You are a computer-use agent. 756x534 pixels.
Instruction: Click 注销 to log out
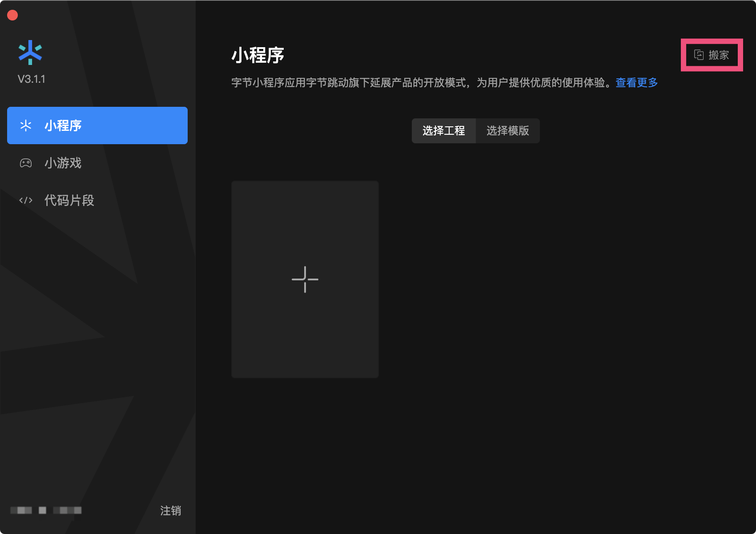tap(171, 510)
